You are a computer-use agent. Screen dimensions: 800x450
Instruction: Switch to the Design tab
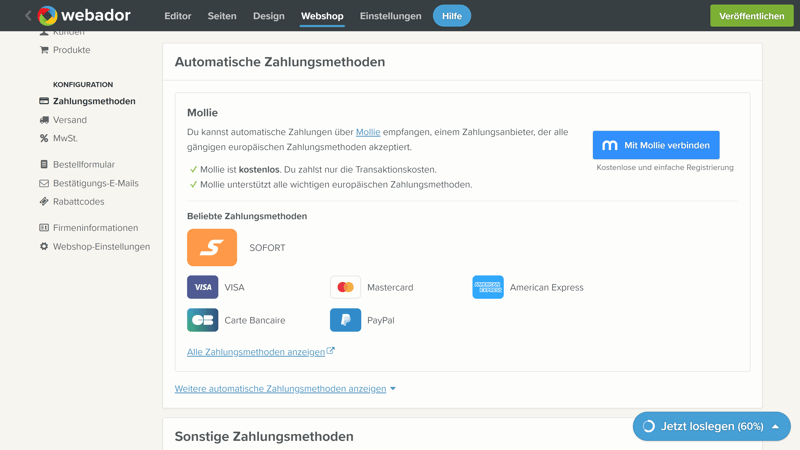point(268,16)
